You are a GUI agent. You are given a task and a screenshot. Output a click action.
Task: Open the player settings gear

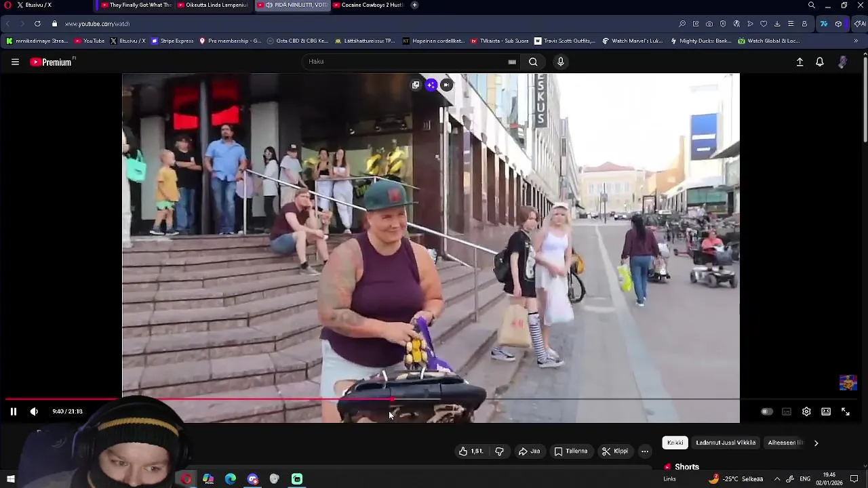[x=806, y=411]
